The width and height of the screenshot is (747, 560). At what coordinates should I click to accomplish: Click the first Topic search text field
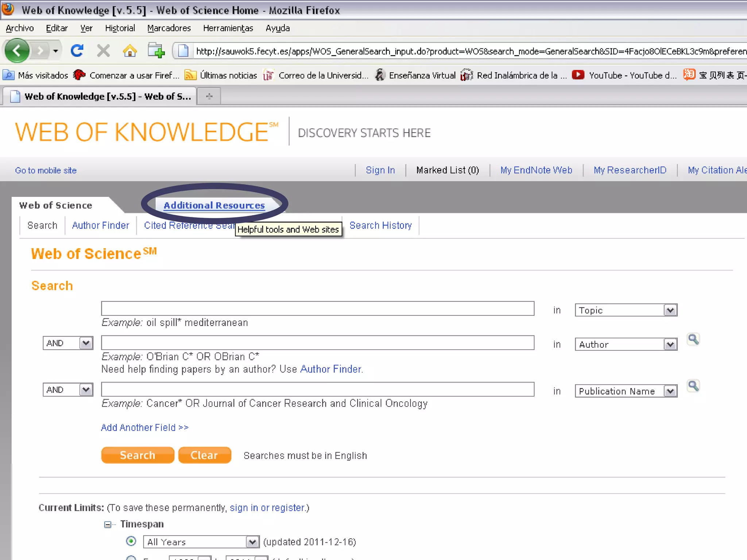(x=317, y=309)
